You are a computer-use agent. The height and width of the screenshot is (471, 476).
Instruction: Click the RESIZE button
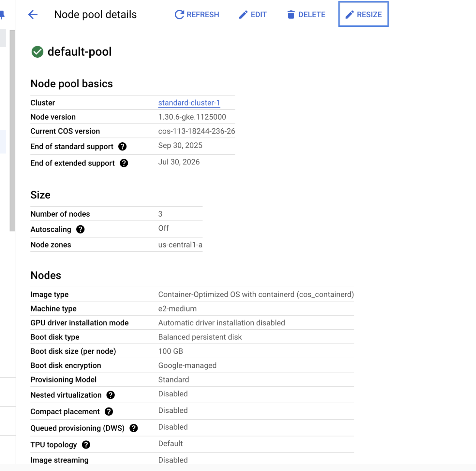pos(364,14)
